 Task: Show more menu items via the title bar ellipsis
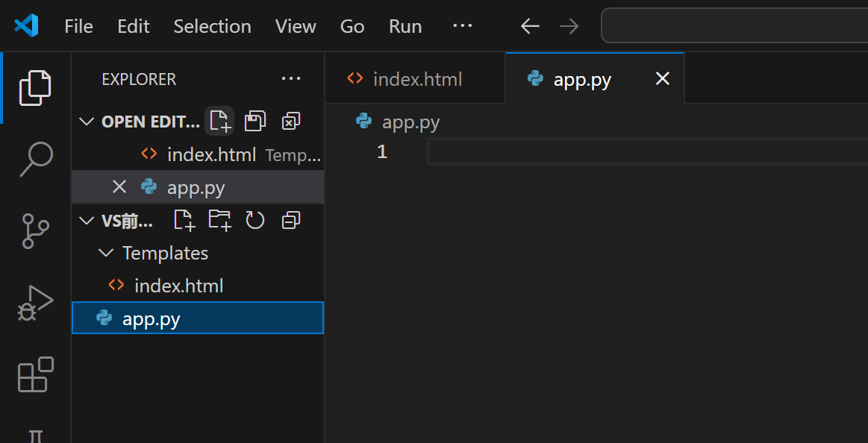pos(462,25)
